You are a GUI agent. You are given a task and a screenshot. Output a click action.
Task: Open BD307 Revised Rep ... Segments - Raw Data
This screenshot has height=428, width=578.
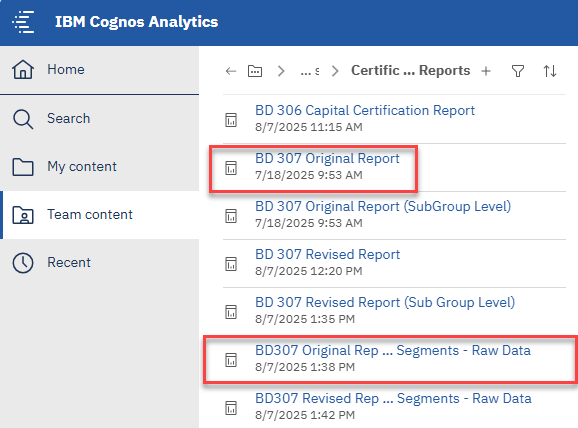[x=393, y=399]
